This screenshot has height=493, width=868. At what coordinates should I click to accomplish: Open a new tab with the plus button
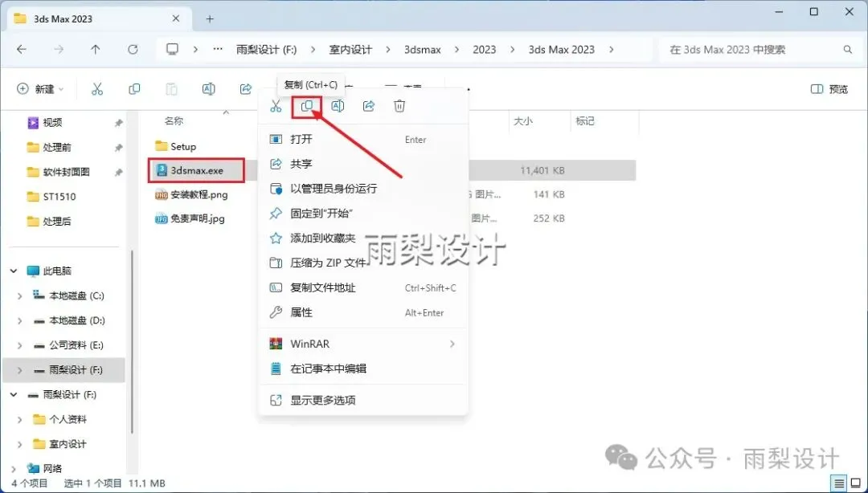(x=210, y=18)
